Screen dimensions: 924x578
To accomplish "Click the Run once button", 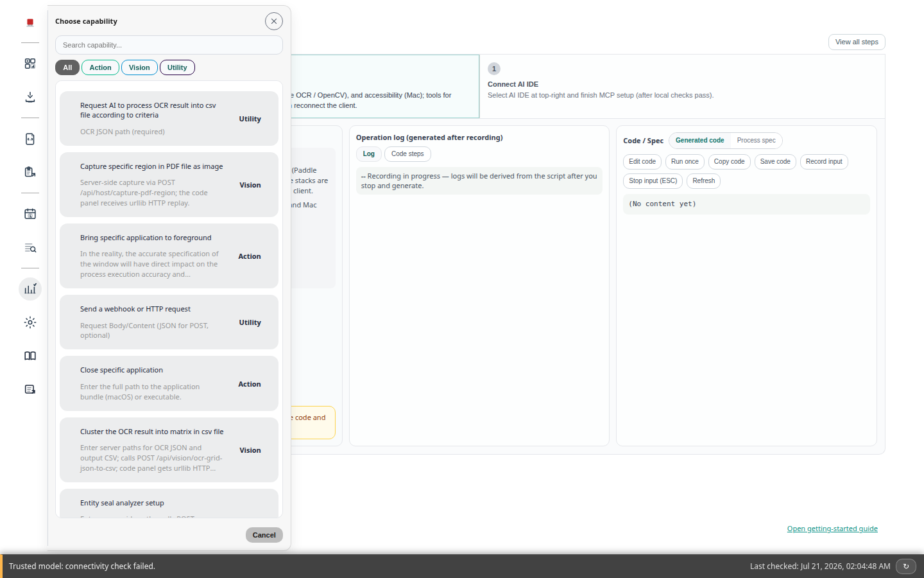I will (x=685, y=162).
